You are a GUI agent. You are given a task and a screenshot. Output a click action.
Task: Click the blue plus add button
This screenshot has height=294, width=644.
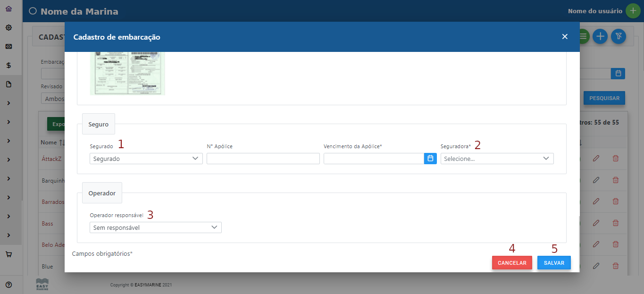point(600,36)
